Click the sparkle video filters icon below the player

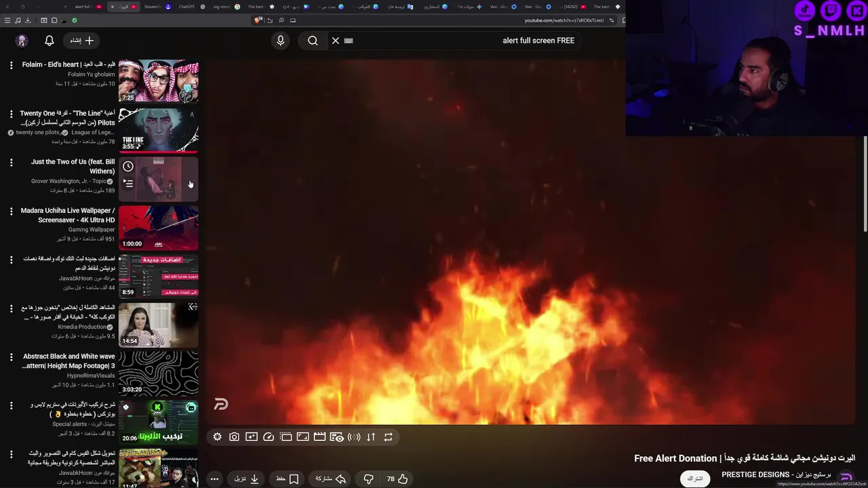(251, 437)
